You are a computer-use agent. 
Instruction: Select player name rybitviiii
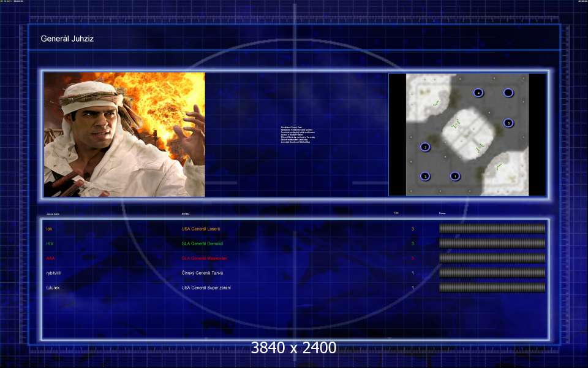[54, 273]
